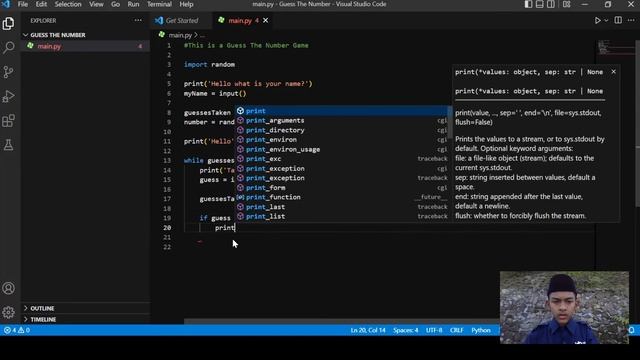Open the Edit menu
The width and height of the screenshot is (640, 360).
[41, 4]
